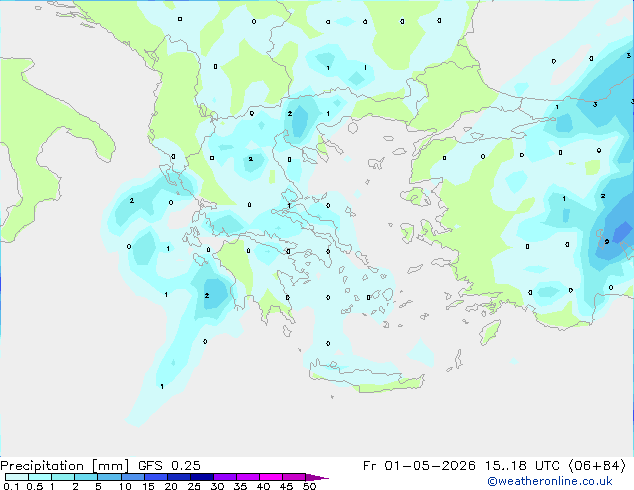This screenshot has width=634, height=490.
Task: Click the 45–50 mm legend swatch
Action: 294,477
